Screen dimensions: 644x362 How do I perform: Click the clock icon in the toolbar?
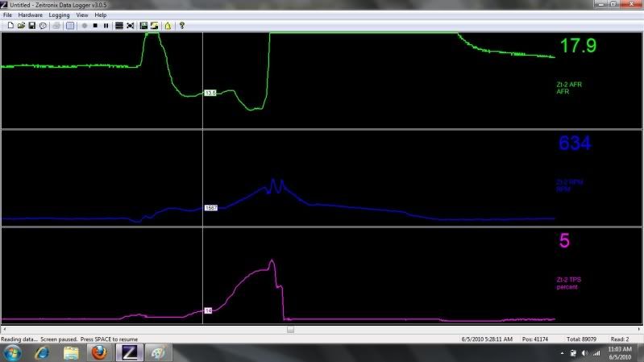click(x=43, y=26)
